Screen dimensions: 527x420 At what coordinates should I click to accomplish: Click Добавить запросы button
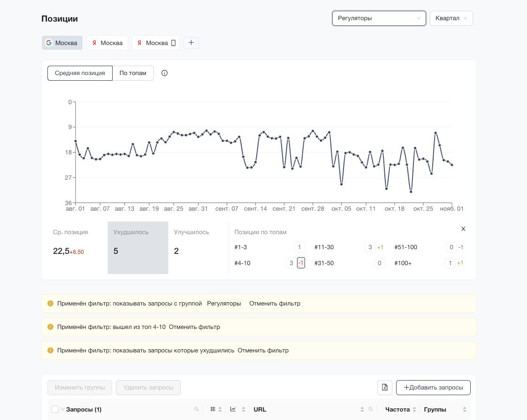tap(433, 388)
